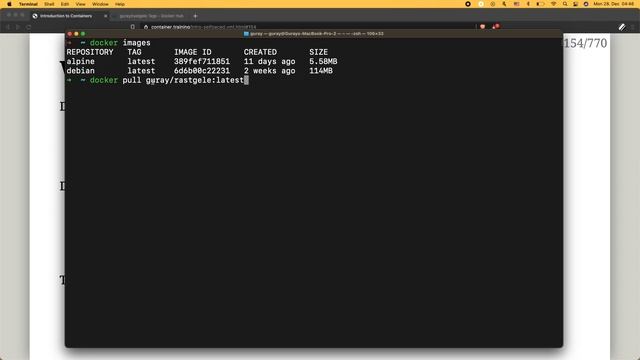Click the 114MB size value
The image size is (640, 360).
pos(321,71)
